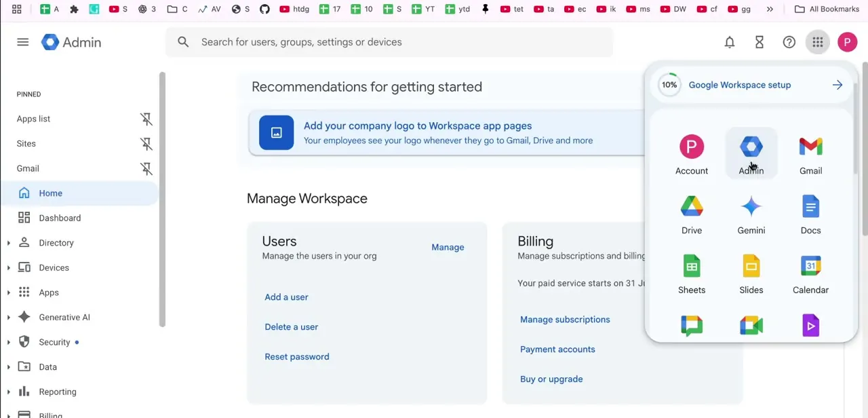Viewport: 868px width, 418px height.
Task: Open Google Vids icon in launcher
Action: [x=811, y=326]
